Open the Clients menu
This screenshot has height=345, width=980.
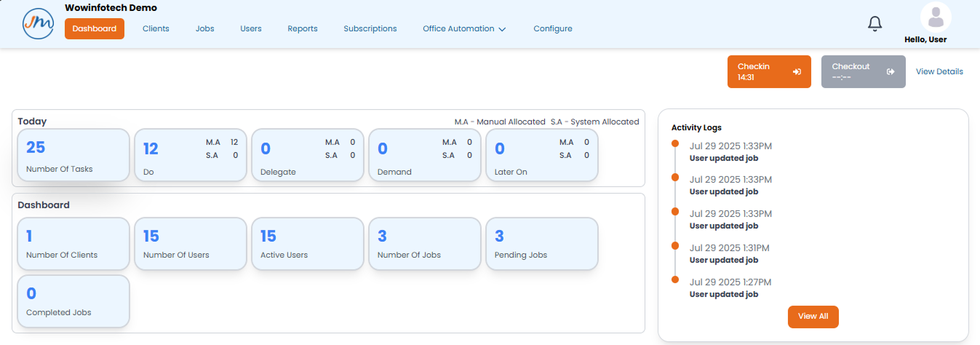point(156,29)
